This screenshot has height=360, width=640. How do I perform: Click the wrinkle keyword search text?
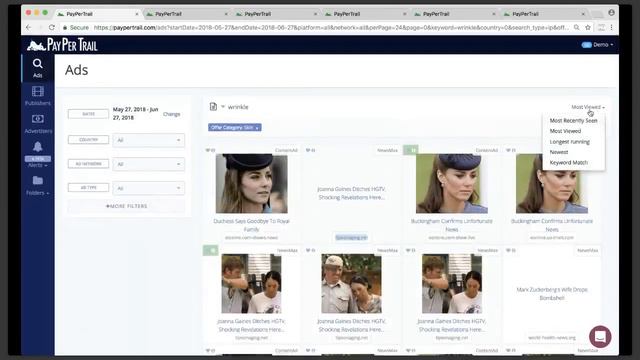pos(238,107)
